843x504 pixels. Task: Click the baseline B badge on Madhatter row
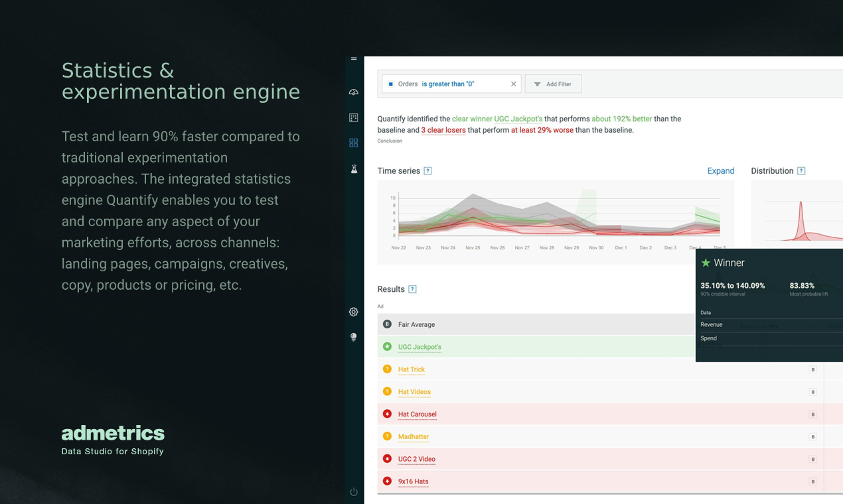point(812,437)
